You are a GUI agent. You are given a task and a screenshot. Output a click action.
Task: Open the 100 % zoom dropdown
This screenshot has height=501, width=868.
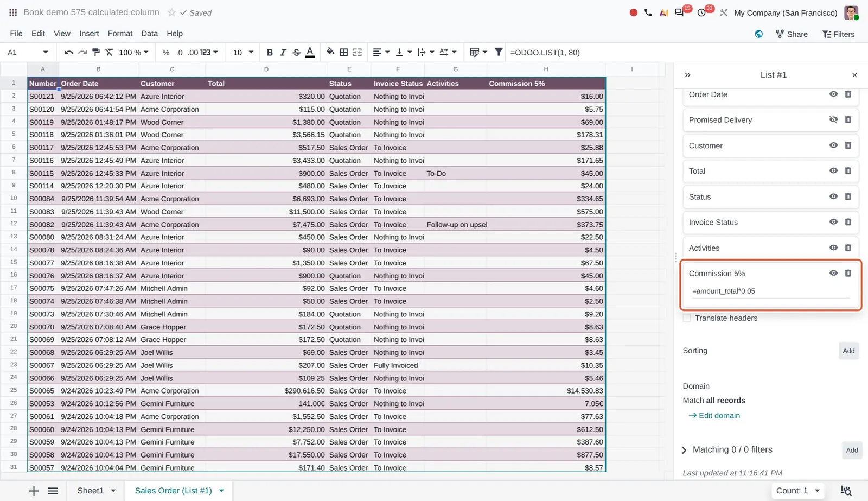(x=134, y=53)
